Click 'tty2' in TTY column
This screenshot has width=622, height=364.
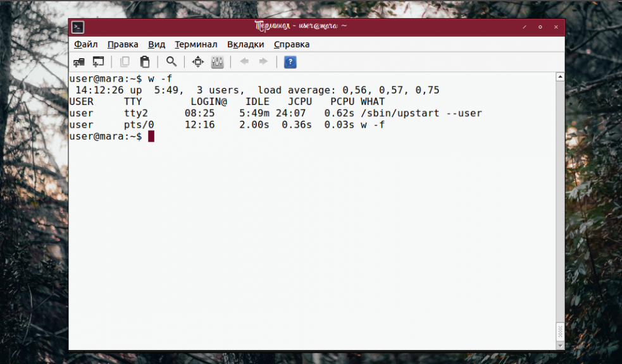(x=135, y=113)
